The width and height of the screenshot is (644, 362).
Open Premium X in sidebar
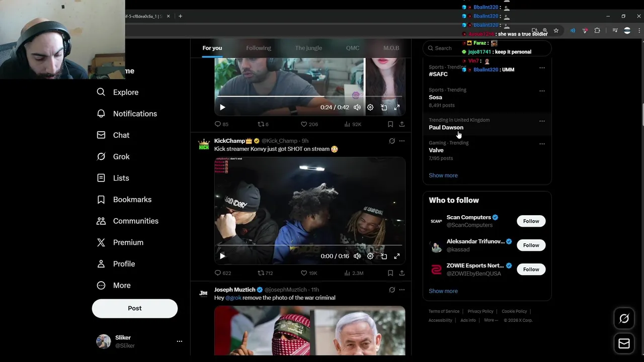coord(120,242)
